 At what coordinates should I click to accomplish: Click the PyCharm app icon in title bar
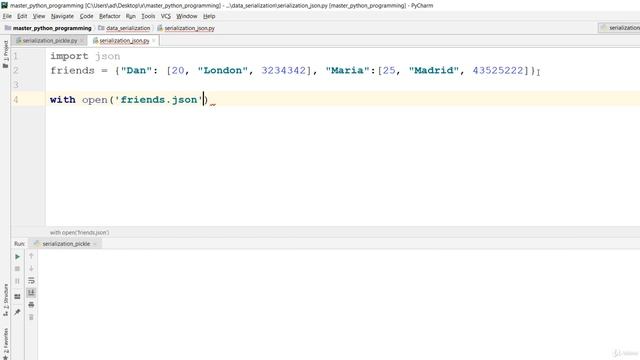coord(4,5)
